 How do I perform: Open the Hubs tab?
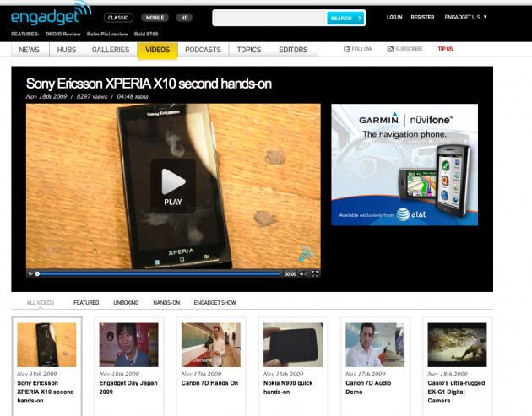click(67, 50)
